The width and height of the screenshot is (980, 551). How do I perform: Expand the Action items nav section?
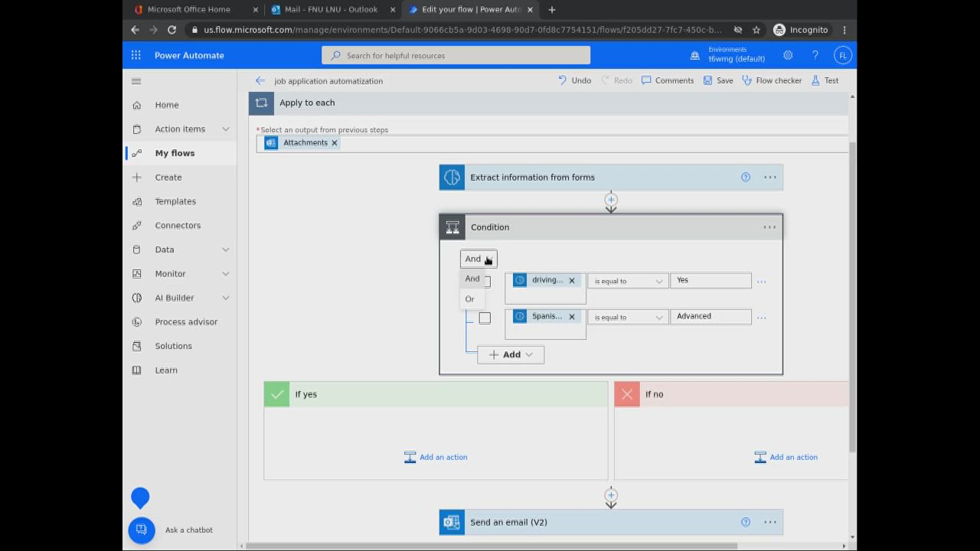coord(225,129)
